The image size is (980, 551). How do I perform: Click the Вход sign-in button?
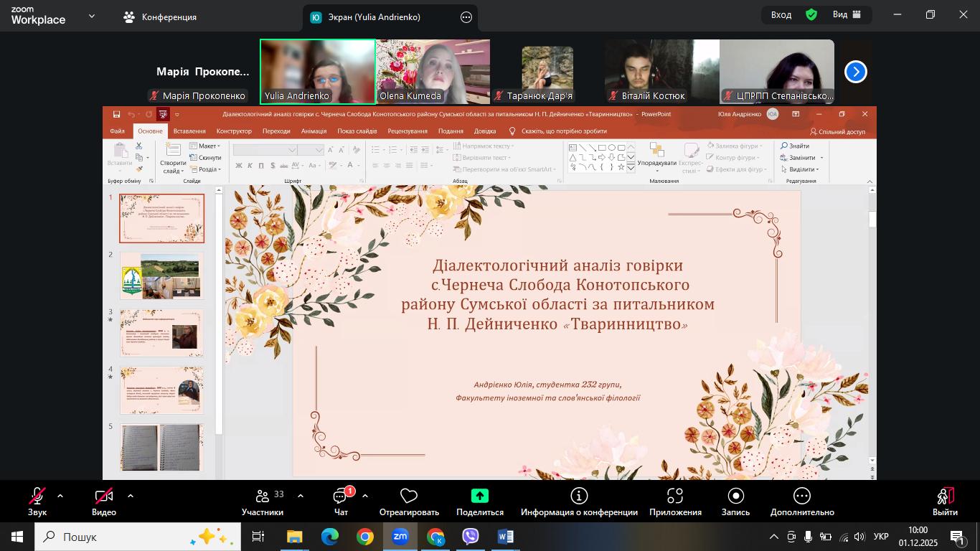pos(781,15)
